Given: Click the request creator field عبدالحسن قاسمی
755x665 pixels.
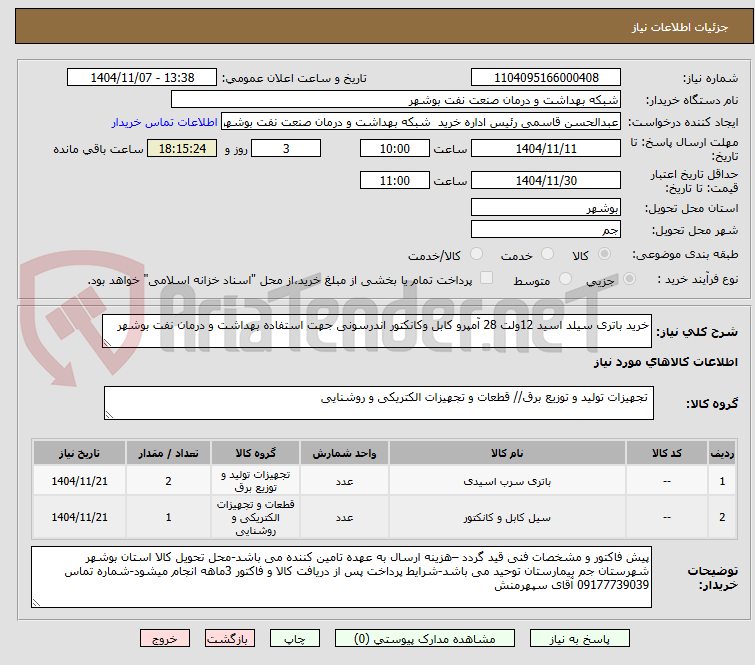Looking at the screenshot, I should point(421,122).
